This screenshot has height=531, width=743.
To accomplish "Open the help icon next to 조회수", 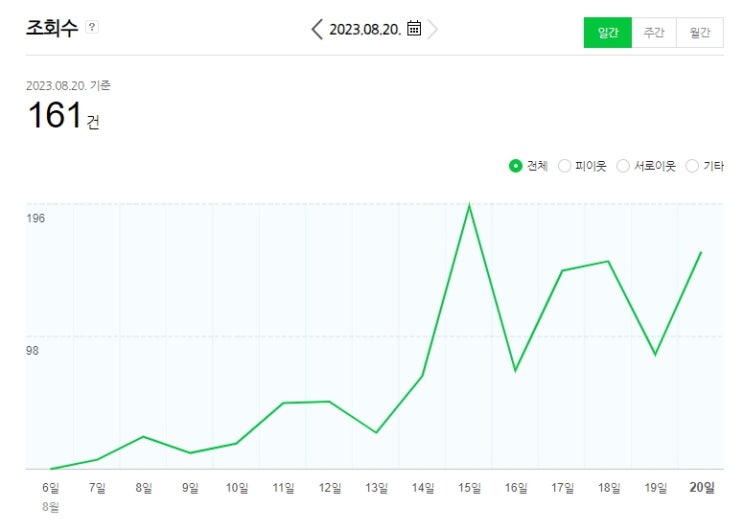I will 92,27.
